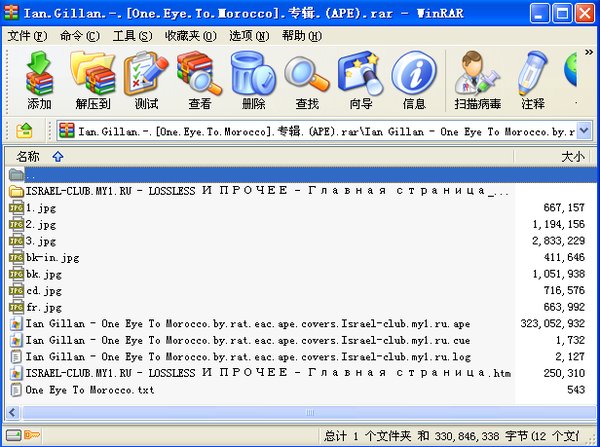Minimize the WinRAR window
Viewport: 600px width, 447px height.
coord(540,14)
